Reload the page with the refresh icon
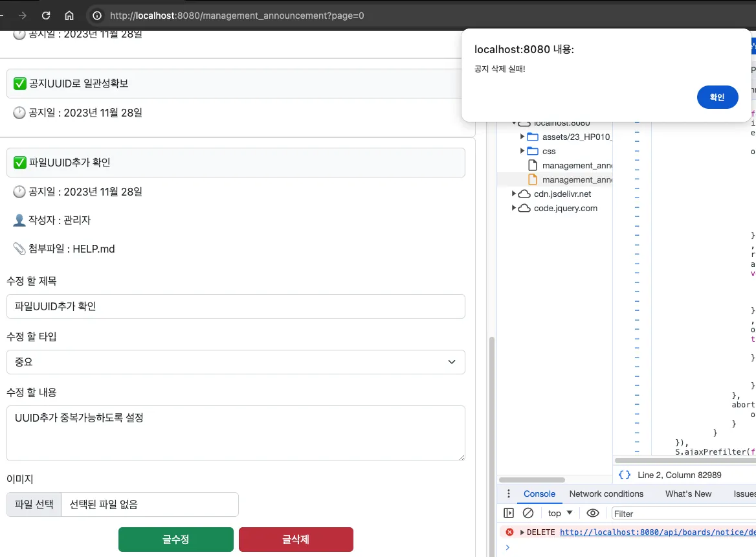756x557 pixels. 46,16
